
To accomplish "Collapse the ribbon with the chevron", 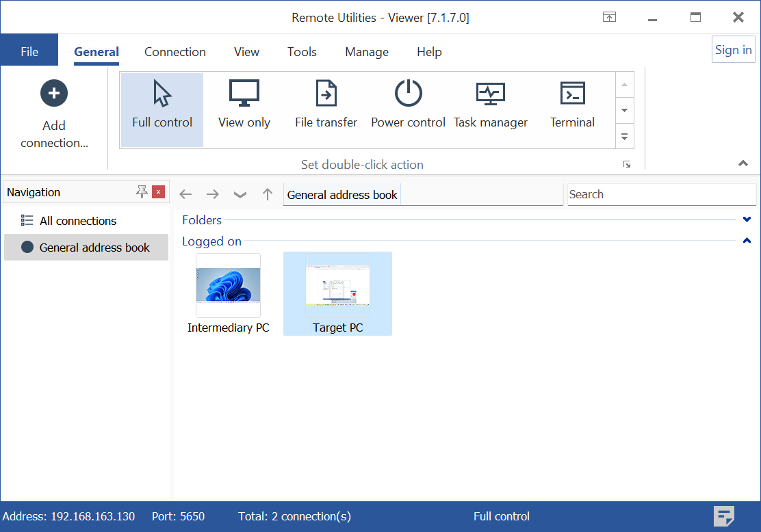I will tap(743, 163).
